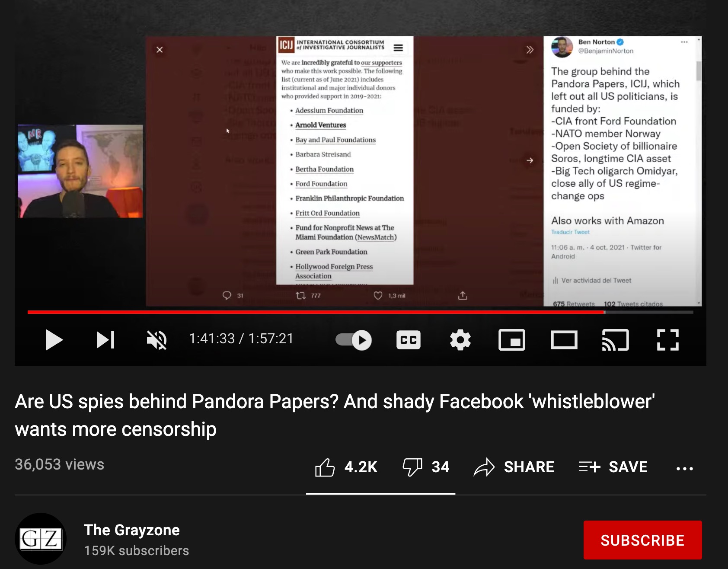Open more actions three-dot menu
Screen dimensions: 728x569
pos(685,468)
